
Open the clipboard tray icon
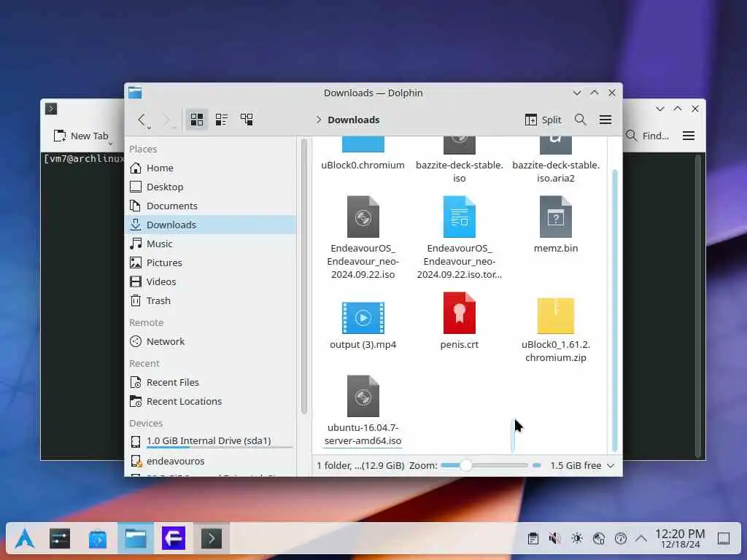(x=533, y=539)
